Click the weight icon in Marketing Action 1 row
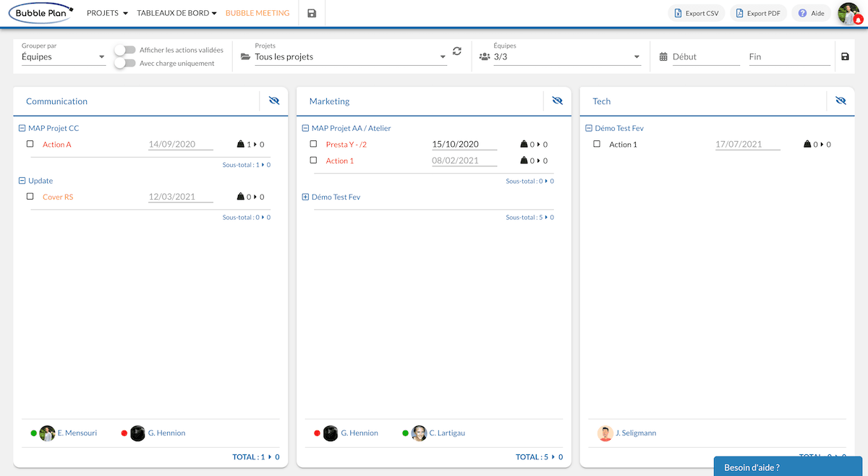Image resolution: width=868 pixels, height=476 pixels. point(524,161)
